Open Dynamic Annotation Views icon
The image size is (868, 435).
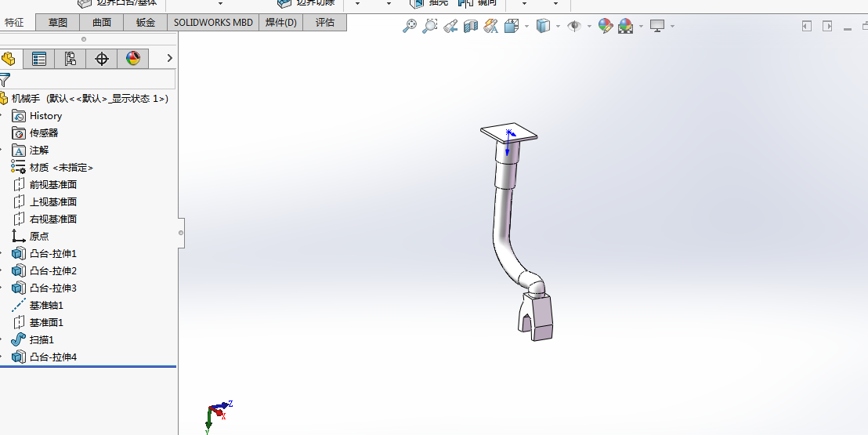(x=491, y=26)
